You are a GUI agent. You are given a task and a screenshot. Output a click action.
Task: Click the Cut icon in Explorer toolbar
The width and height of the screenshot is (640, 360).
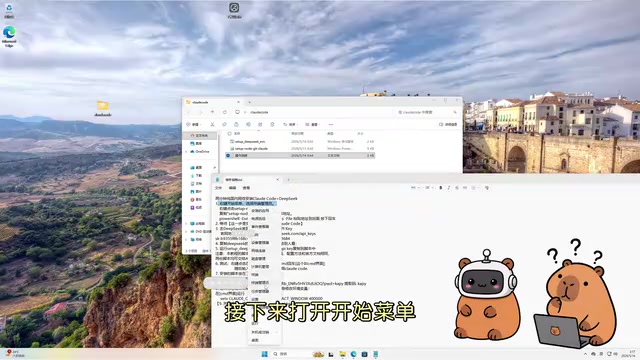click(x=212, y=124)
